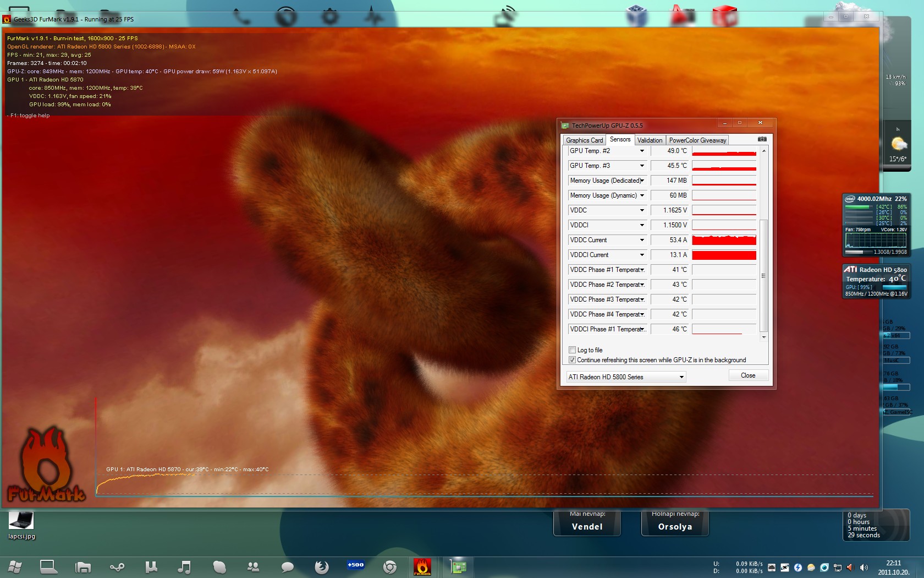Image resolution: width=924 pixels, height=578 pixels.
Task: Switch to Graphics Card tab
Action: [584, 140]
